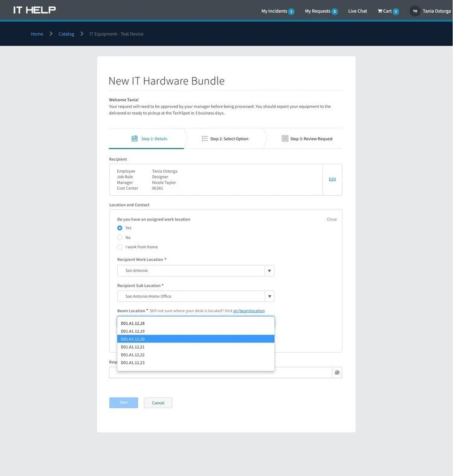Click the IT HELP logo

34,10
